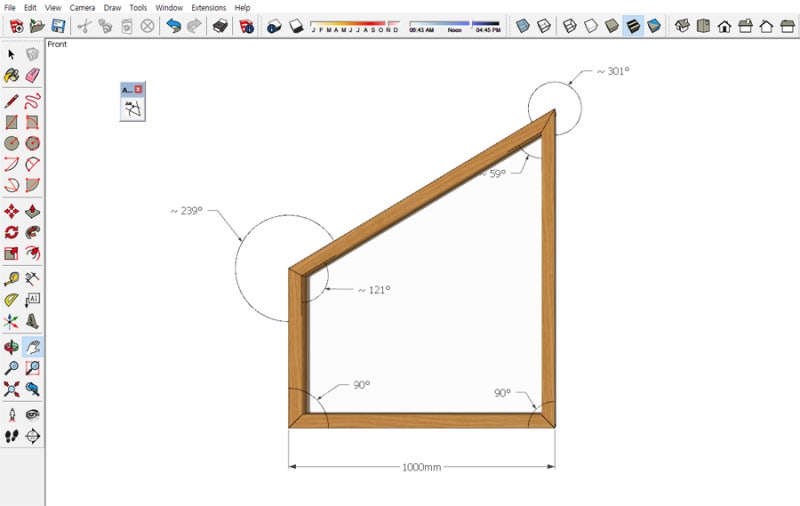Select the Text label tool
This screenshot has height=506, width=800.
32,300
